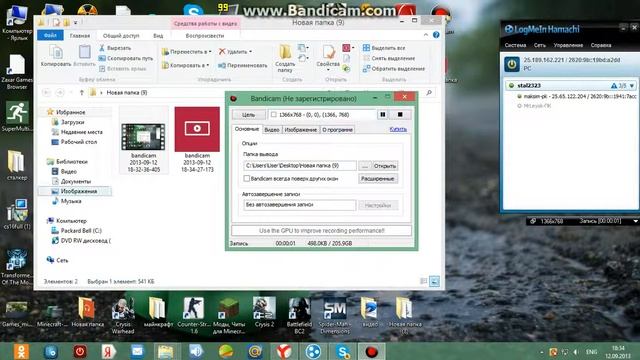Click the output folder path field
The width and height of the screenshot is (640, 360).
(300, 166)
